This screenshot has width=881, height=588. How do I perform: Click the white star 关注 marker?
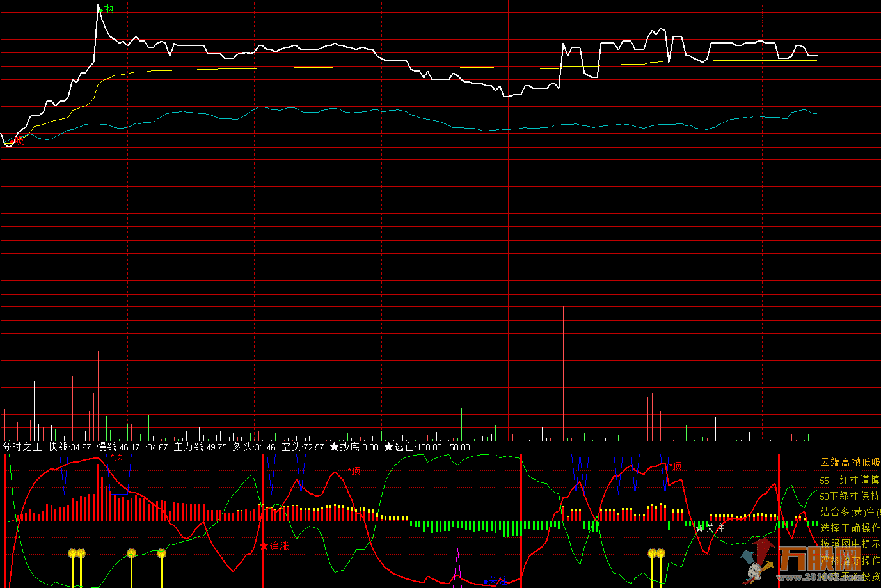(710, 528)
